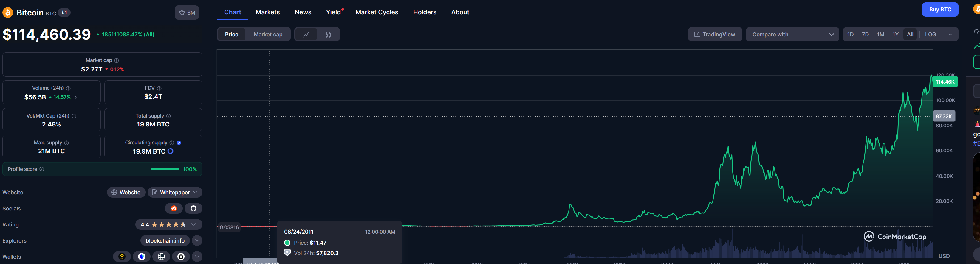Click the orange Bitcoin logo icon

[x=8, y=13]
